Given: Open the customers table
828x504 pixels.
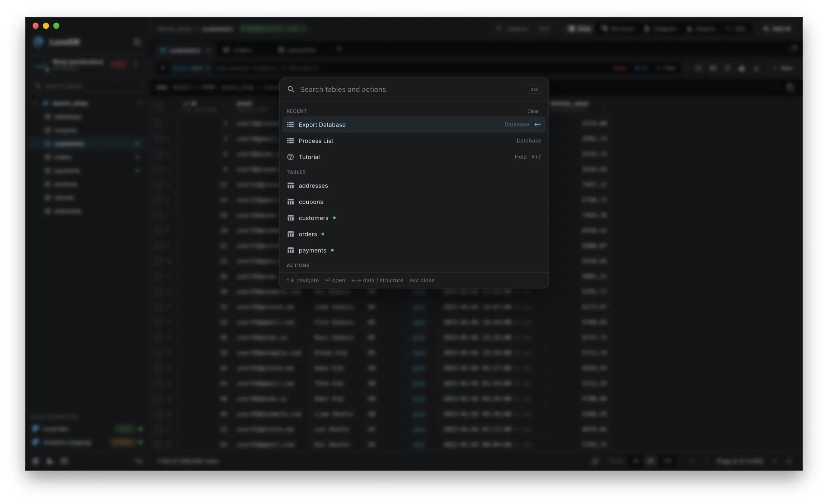Looking at the screenshot, I should 414,218.
